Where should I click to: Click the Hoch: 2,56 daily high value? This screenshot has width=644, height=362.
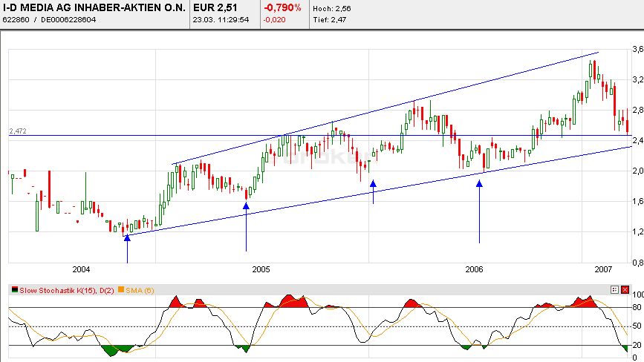(x=332, y=9)
